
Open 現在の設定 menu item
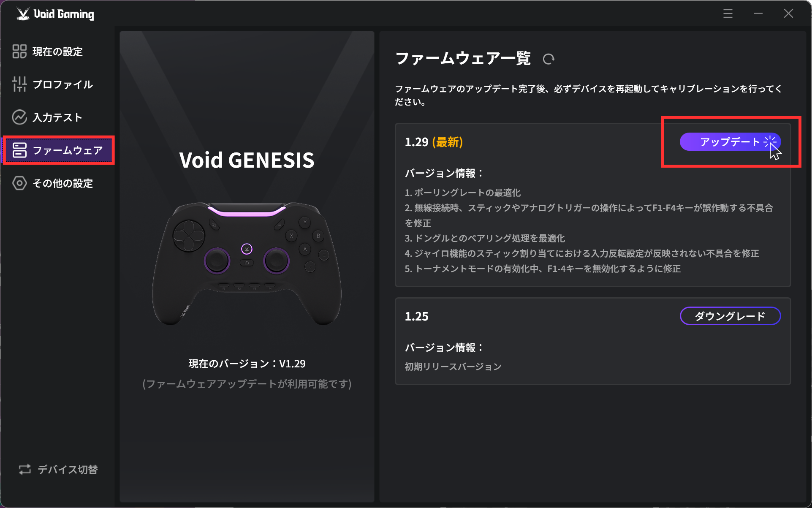[x=57, y=52]
